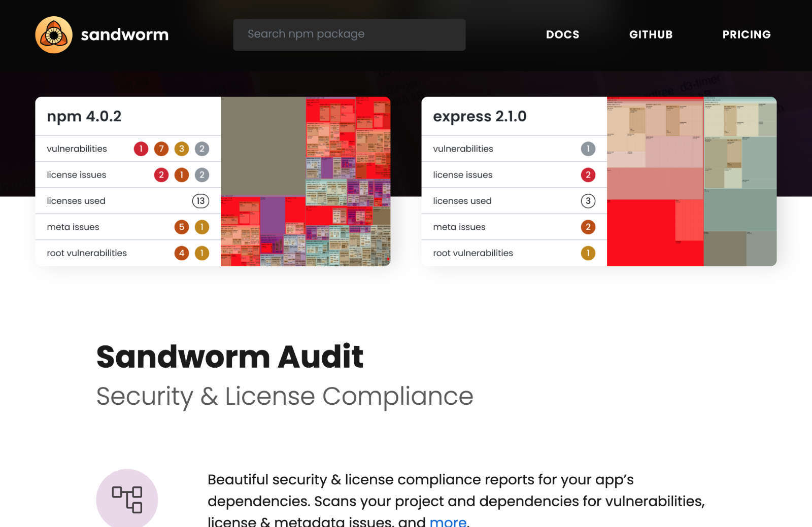Click express gray vulnerabilities badge 1
812x527 pixels.
588,149
